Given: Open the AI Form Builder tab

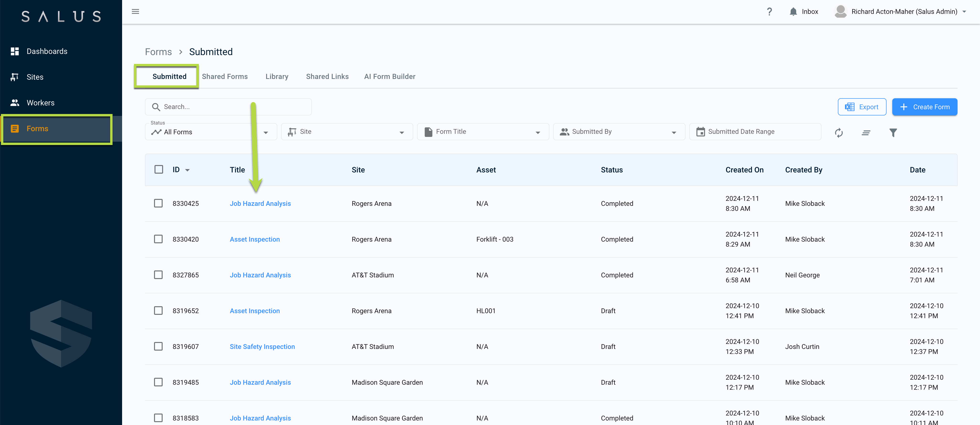Looking at the screenshot, I should (390, 77).
